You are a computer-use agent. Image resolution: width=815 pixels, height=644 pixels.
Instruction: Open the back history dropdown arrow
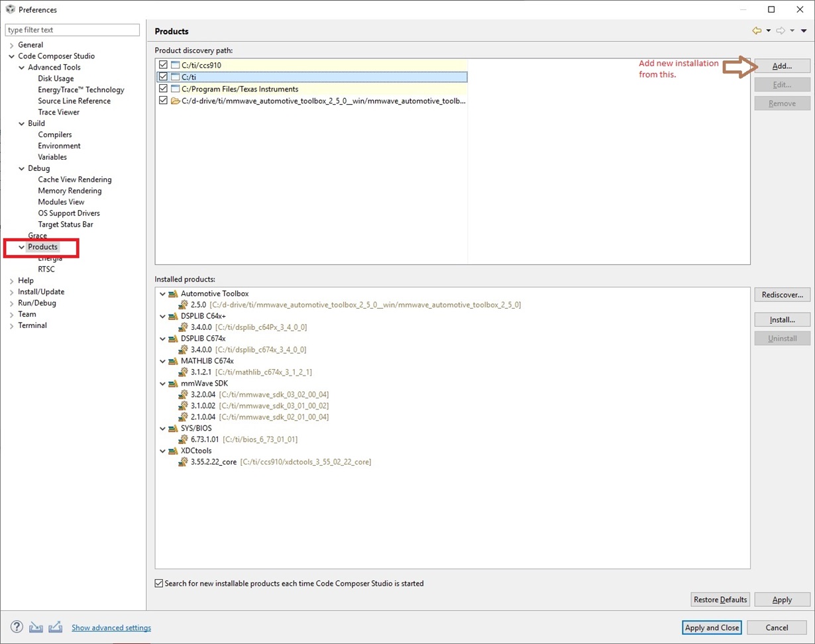[x=768, y=31]
